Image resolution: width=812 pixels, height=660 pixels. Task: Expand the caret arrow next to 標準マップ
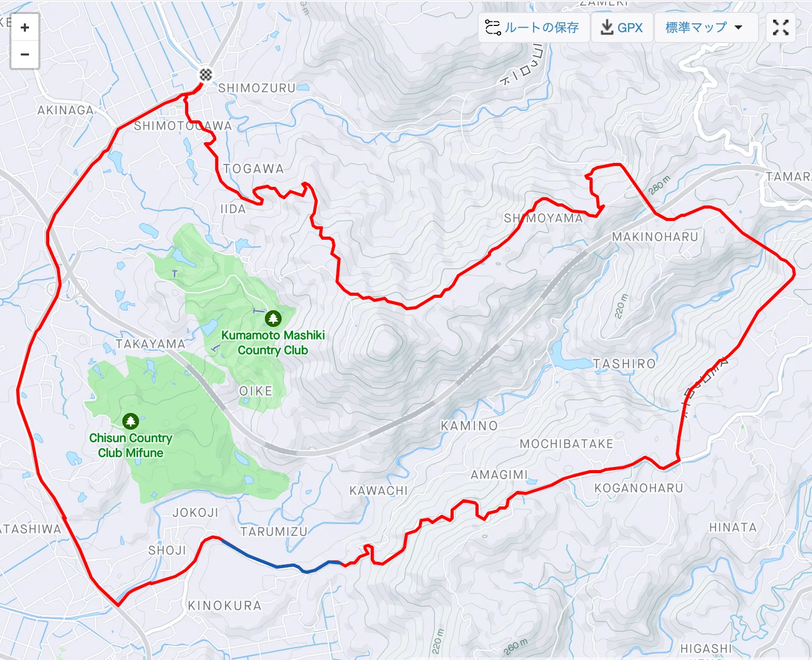(739, 27)
